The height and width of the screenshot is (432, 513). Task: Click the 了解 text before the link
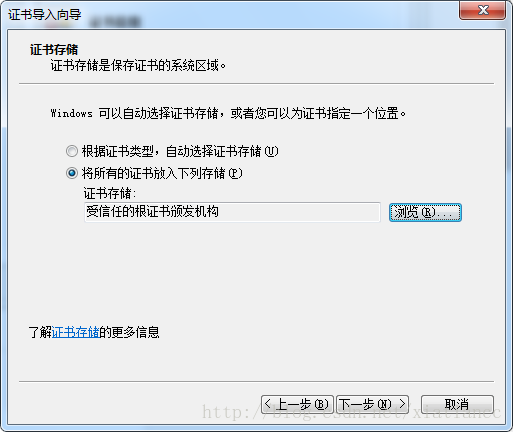[40, 332]
